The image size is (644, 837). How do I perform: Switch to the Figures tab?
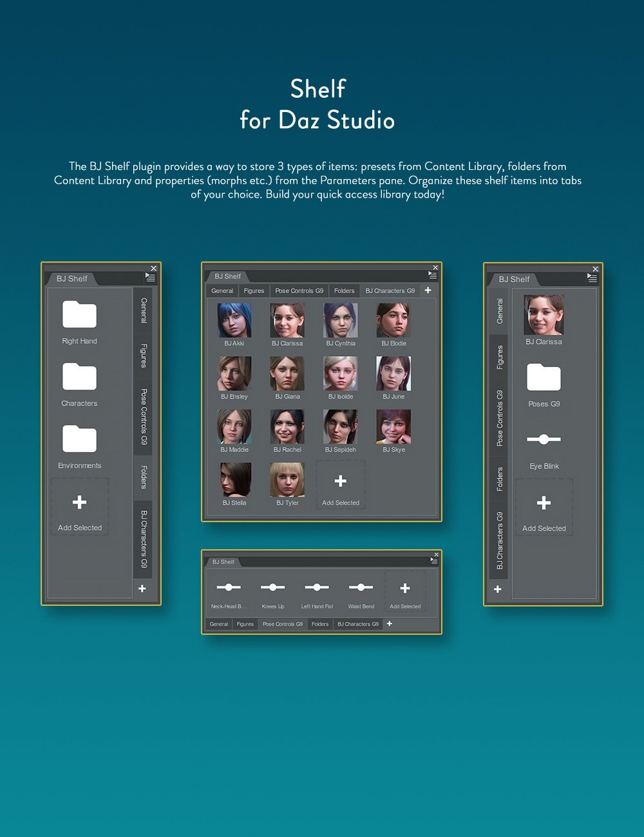pyautogui.click(x=253, y=290)
